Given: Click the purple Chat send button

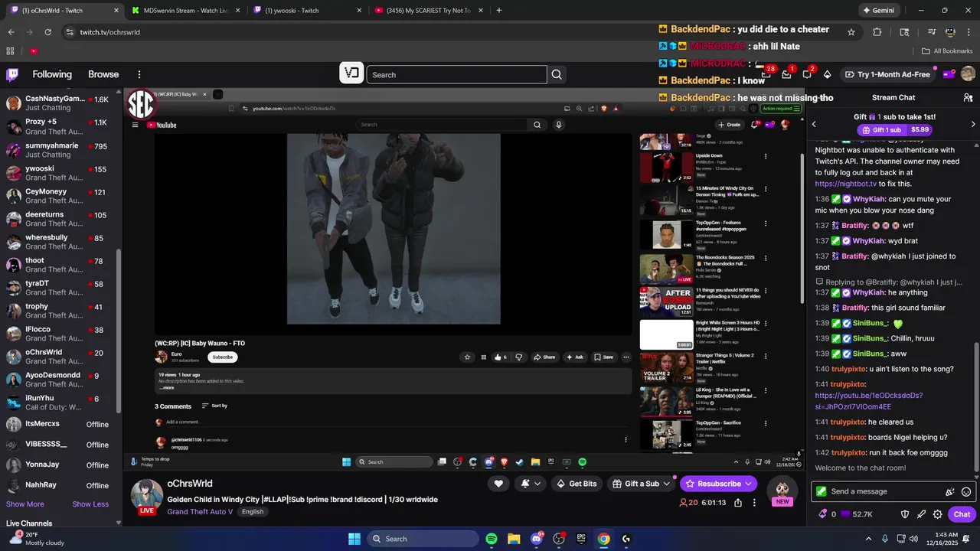Looking at the screenshot, I should click(x=962, y=514).
